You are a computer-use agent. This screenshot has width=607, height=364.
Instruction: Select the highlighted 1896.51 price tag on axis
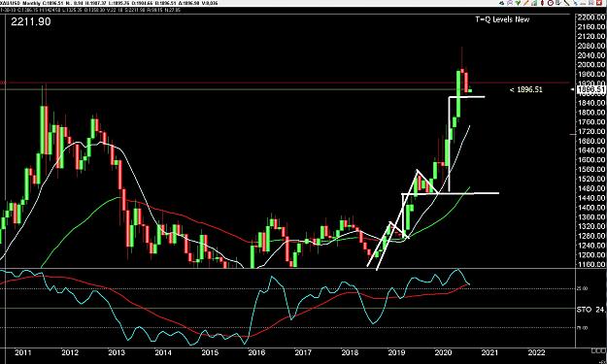point(590,89)
